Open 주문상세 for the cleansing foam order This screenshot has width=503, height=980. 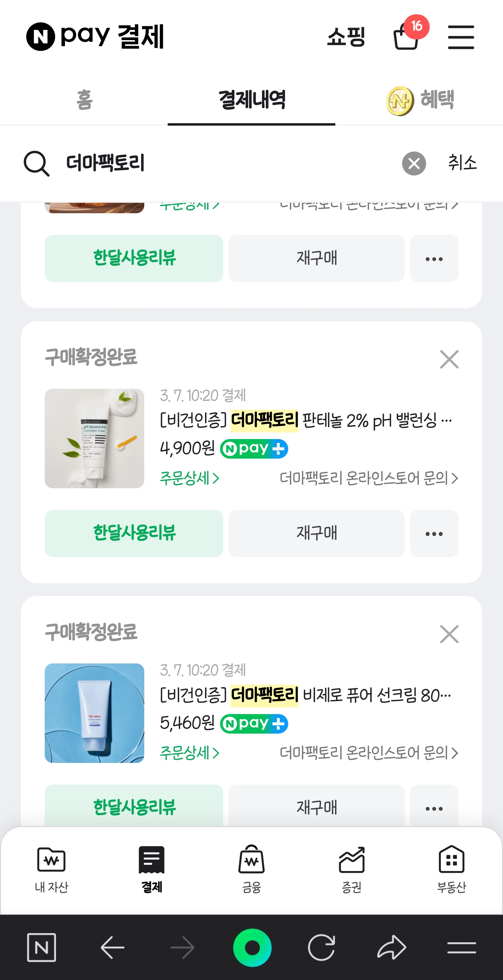point(189,478)
